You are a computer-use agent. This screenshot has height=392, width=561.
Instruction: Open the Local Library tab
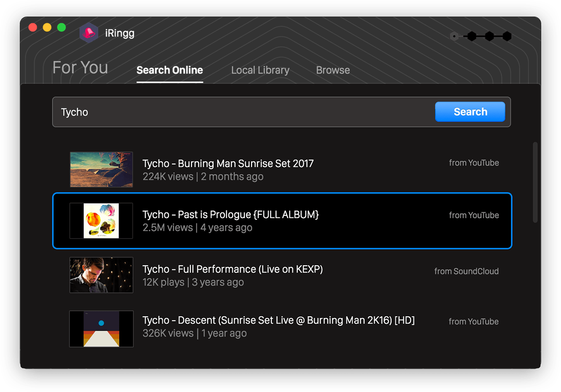260,70
